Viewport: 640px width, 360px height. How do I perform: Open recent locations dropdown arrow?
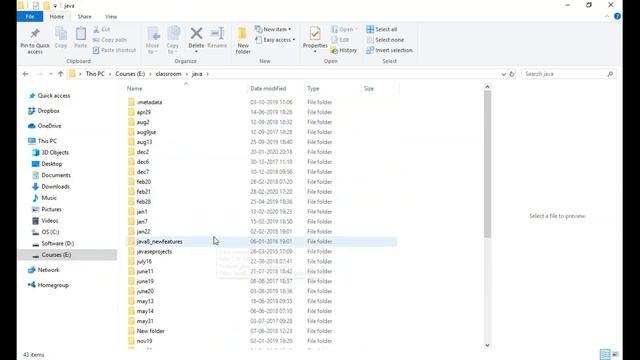[51, 74]
